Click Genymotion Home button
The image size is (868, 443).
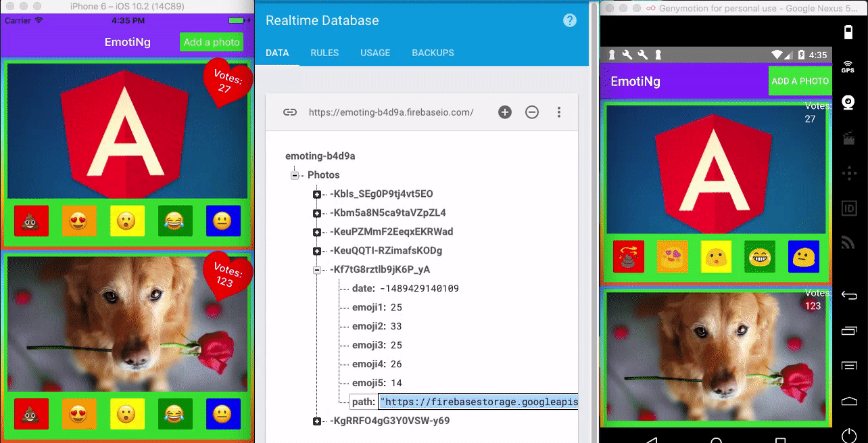click(x=849, y=401)
